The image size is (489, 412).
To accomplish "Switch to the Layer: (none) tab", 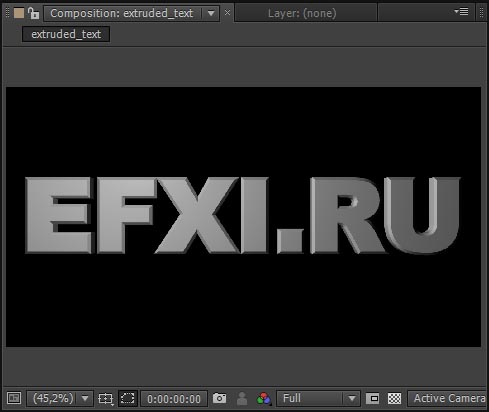I will (302, 13).
